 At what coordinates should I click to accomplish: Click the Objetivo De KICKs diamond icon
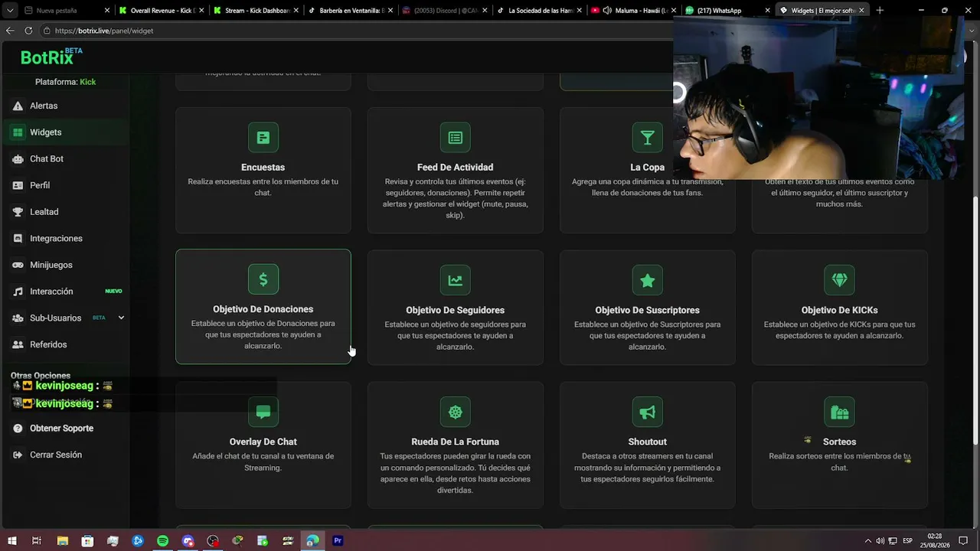click(840, 280)
